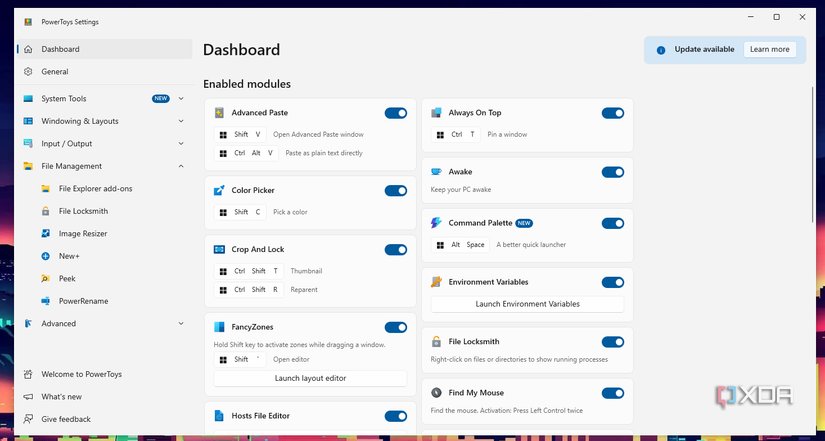Viewport: 825px width, 441px height.
Task: Click the Welcome to PowerToys icon
Action: point(28,374)
